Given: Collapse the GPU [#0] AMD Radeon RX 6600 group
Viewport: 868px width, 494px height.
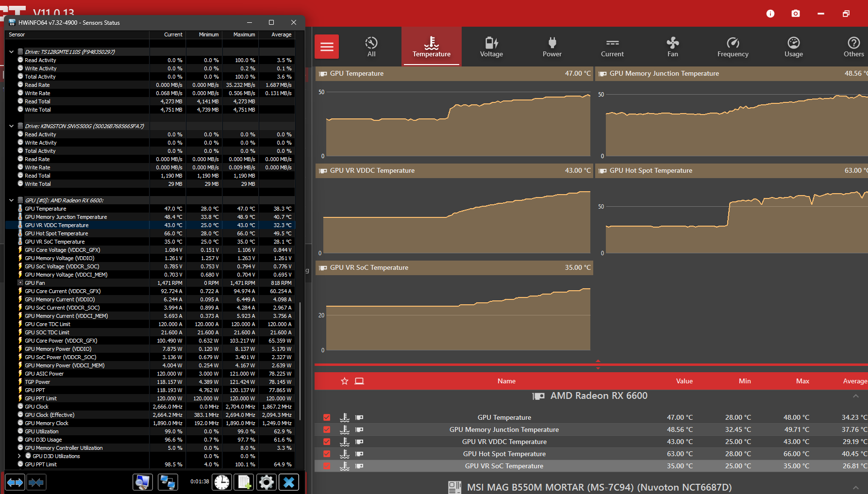Looking at the screenshot, I should [x=11, y=200].
